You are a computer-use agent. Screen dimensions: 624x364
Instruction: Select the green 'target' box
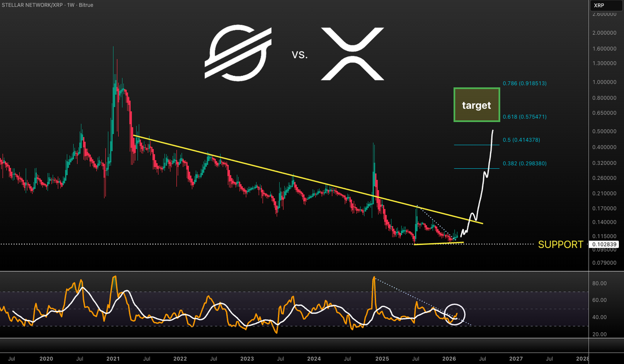click(477, 105)
